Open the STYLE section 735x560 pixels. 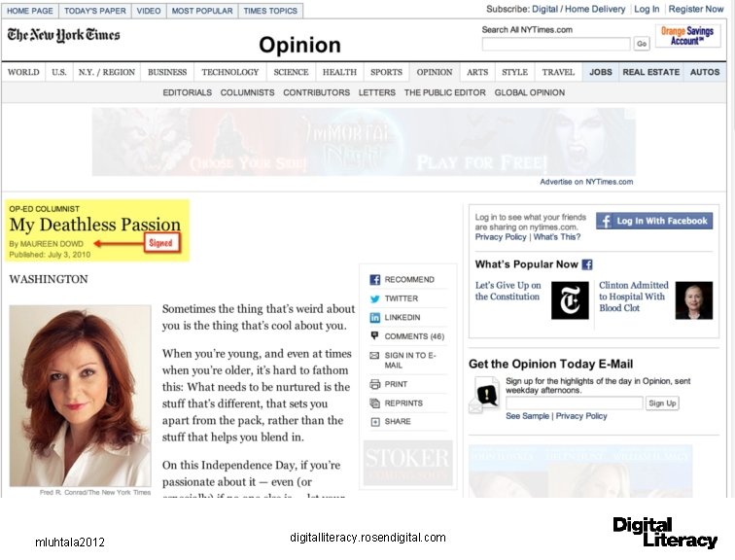(x=514, y=72)
